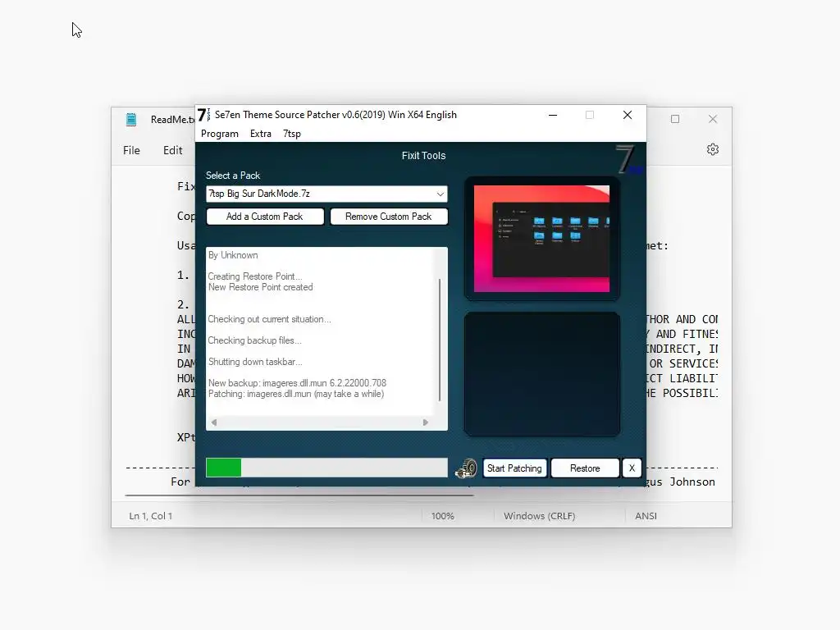Click the log's vertical scrollbar thumb

[440, 340]
